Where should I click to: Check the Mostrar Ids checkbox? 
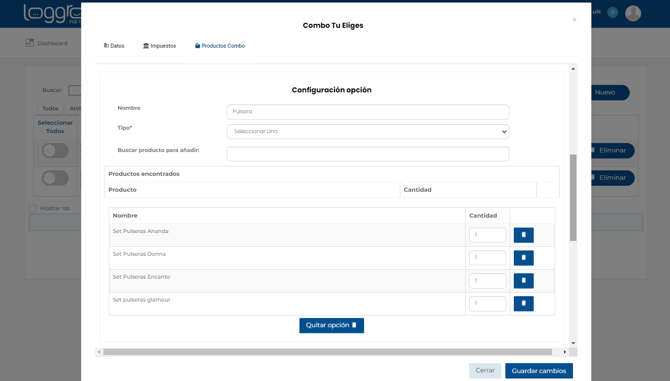click(33, 208)
